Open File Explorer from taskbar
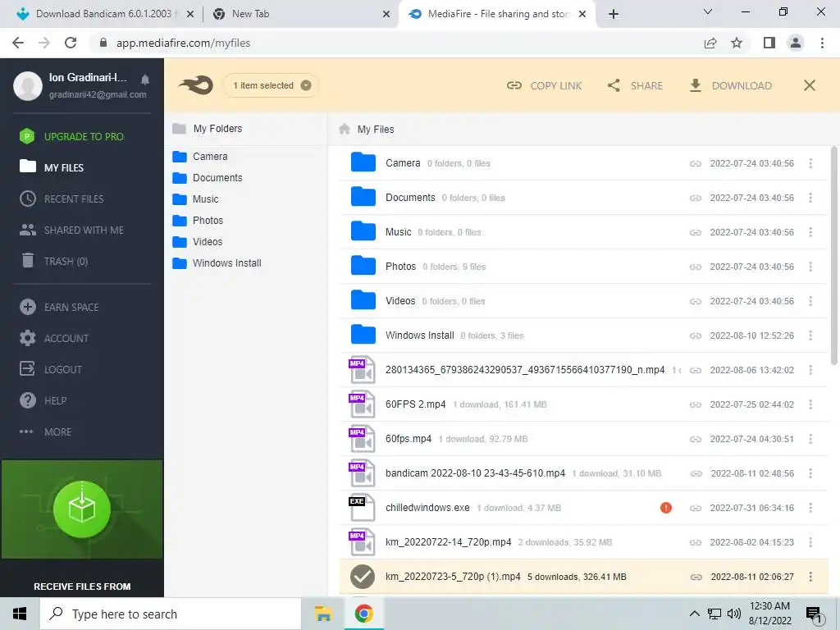 (x=323, y=614)
